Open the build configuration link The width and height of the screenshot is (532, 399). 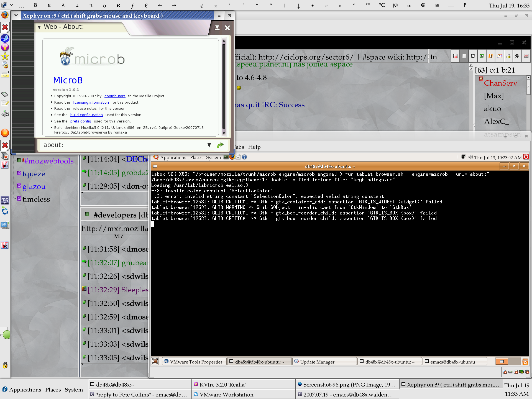(86, 115)
